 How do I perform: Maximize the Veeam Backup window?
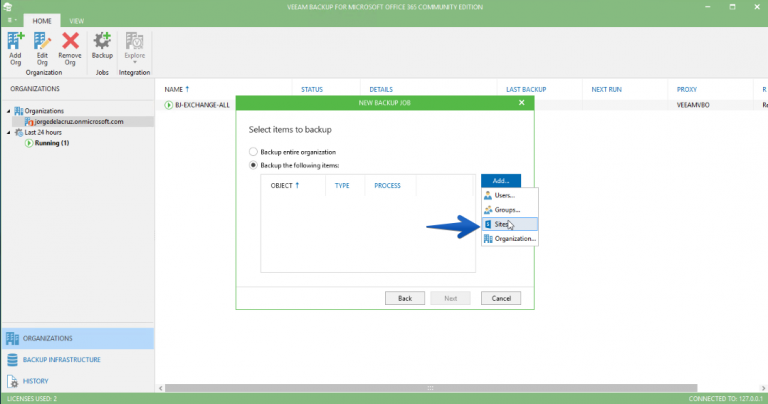click(x=732, y=7)
